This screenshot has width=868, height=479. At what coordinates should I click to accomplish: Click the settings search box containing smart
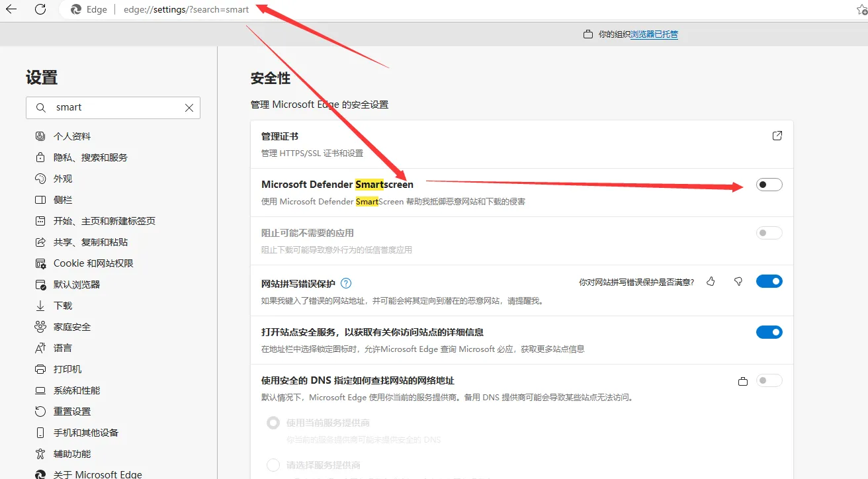[113, 107]
